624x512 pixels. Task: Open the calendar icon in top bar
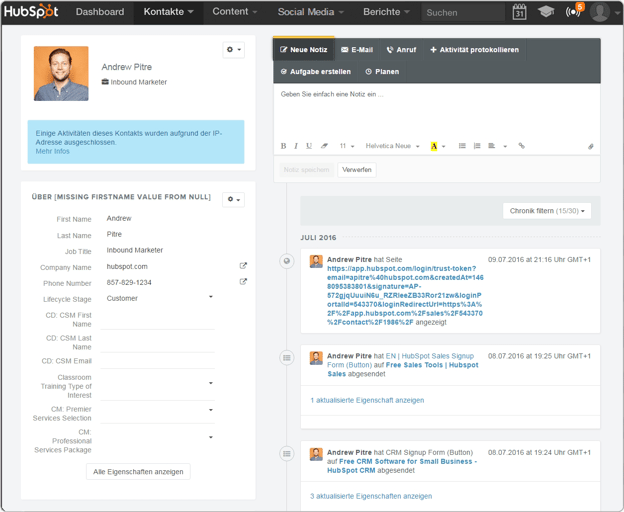coord(519,12)
